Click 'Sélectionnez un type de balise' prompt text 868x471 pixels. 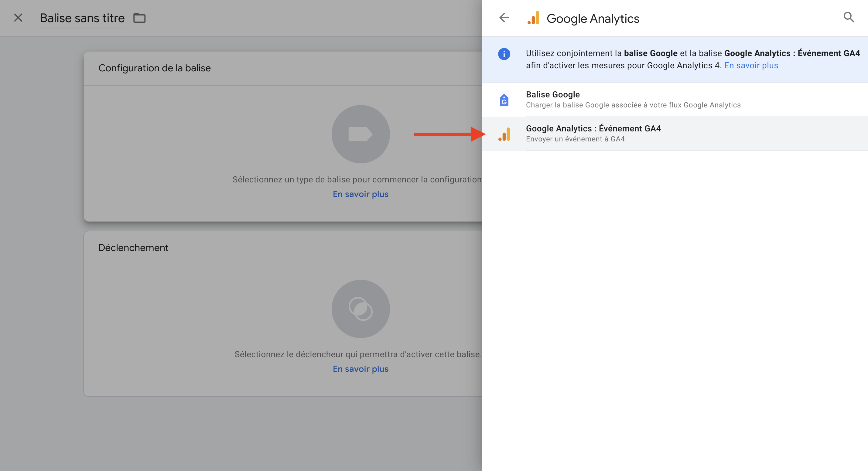coord(357,179)
